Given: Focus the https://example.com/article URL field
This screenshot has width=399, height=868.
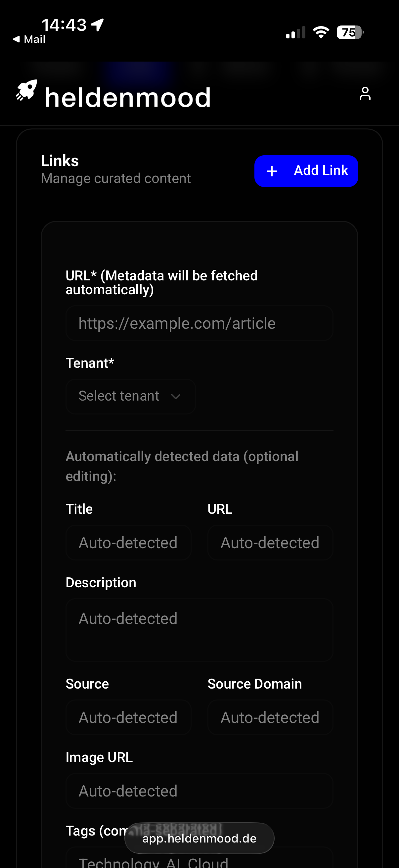Looking at the screenshot, I should click(199, 323).
